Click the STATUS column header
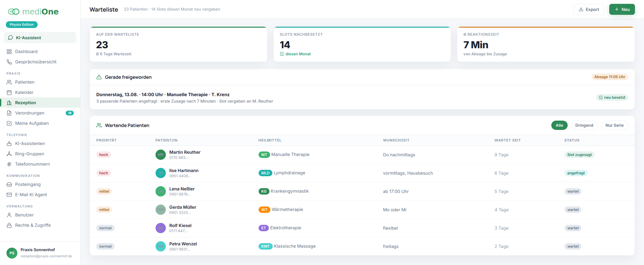This screenshot has height=265, width=644. 572,140
